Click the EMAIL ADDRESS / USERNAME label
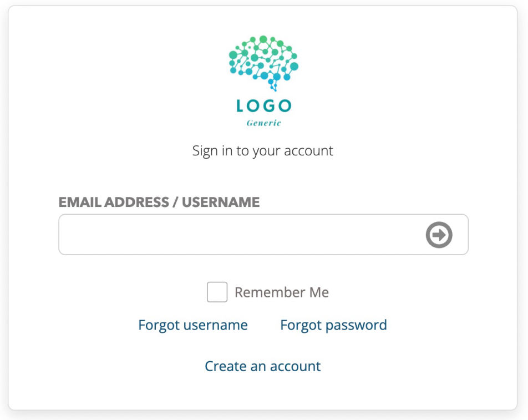This screenshot has width=528, height=420. [x=159, y=202]
